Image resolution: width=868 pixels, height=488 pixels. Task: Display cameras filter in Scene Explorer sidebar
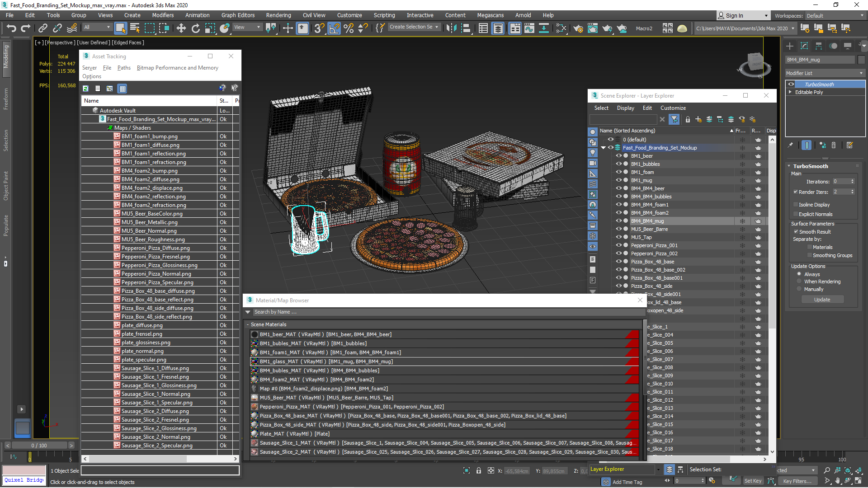[593, 163]
